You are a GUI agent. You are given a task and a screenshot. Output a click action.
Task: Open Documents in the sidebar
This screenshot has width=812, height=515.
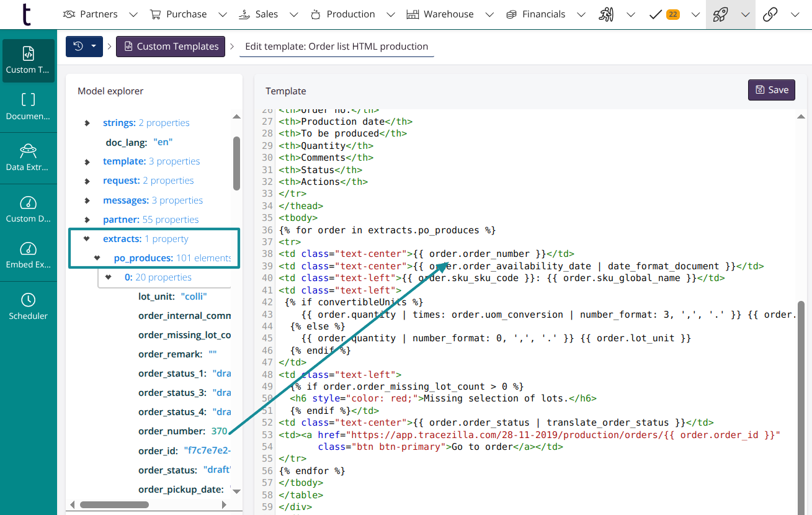(x=29, y=107)
